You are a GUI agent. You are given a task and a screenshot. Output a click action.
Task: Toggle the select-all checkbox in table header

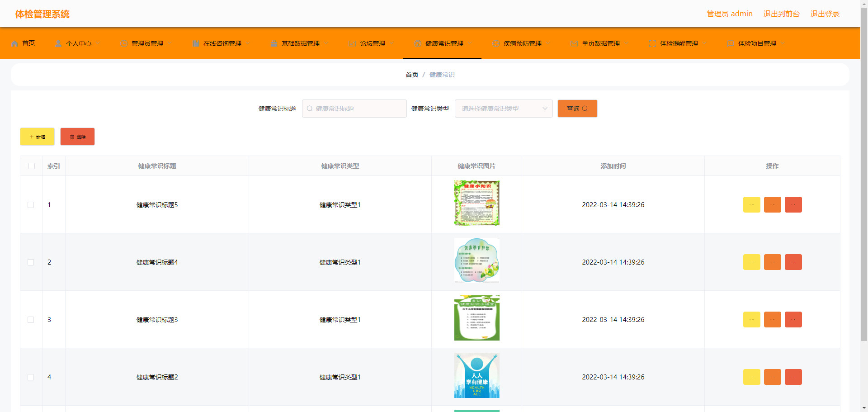32,166
